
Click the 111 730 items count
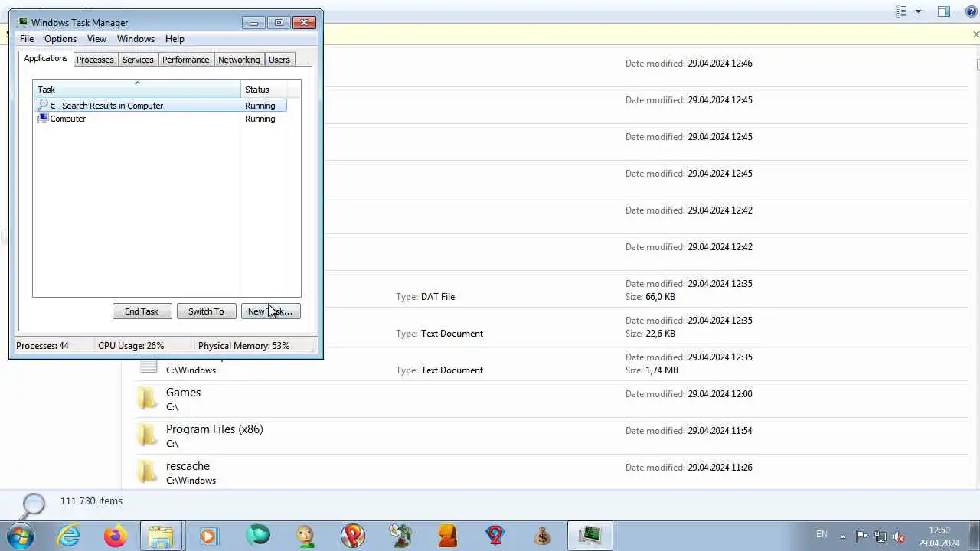(x=91, y=501)
